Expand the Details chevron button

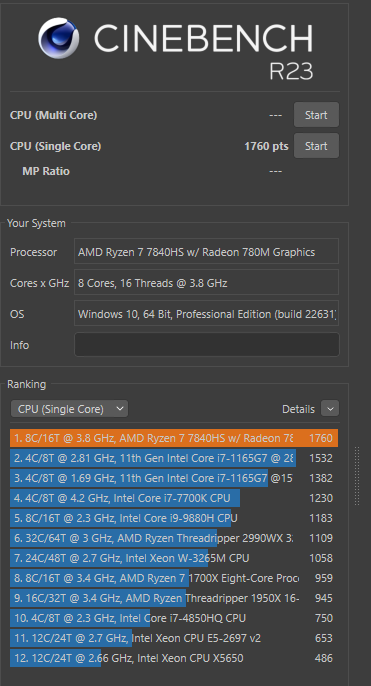[330, 409]
